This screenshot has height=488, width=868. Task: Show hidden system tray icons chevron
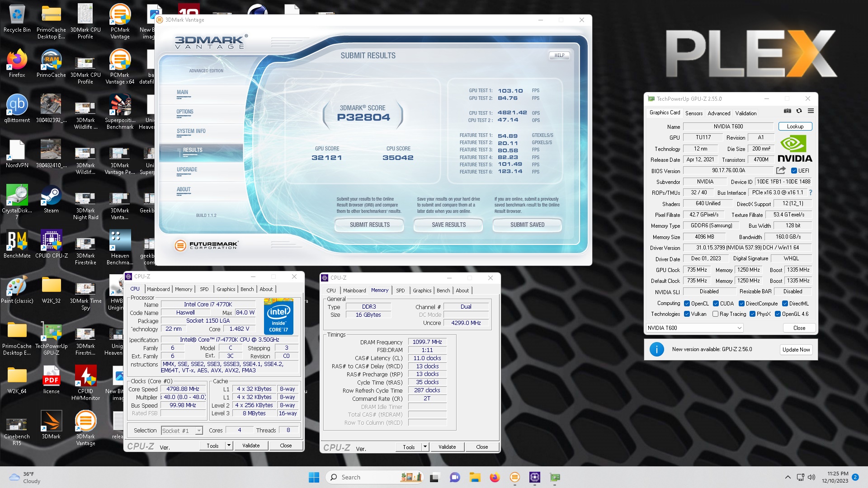click(x=788, y=477)
